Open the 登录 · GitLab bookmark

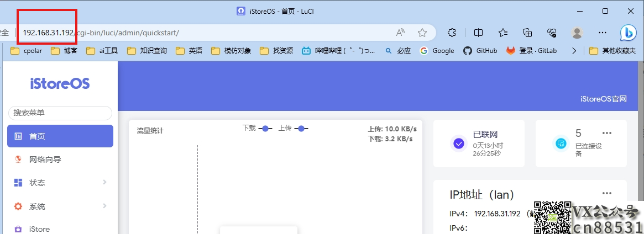(x=532, y=51)
